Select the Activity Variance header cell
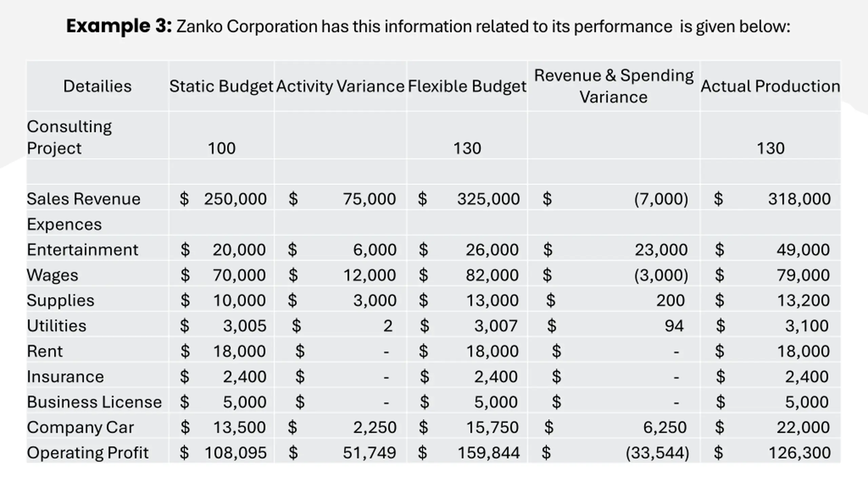The width and height of the screenshot is (868, 488). [340, 86]
